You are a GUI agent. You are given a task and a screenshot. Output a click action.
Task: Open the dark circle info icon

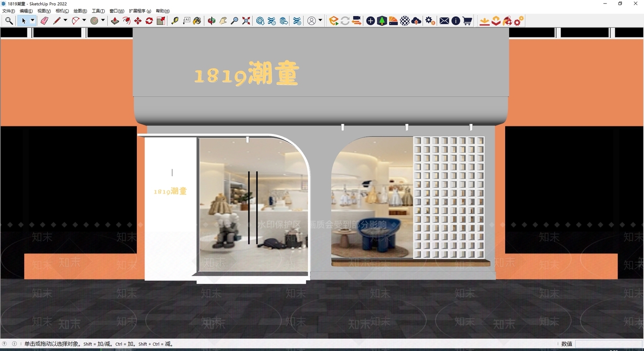pyautogui.click(x=456, y=21)
